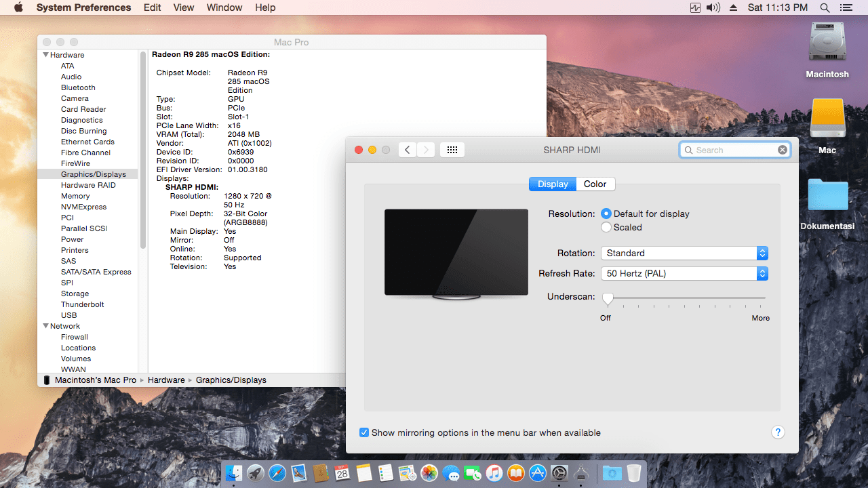Open the Window menu
Image resolution: width=868 pixels, height=488 pixels.
click(224, 7)
